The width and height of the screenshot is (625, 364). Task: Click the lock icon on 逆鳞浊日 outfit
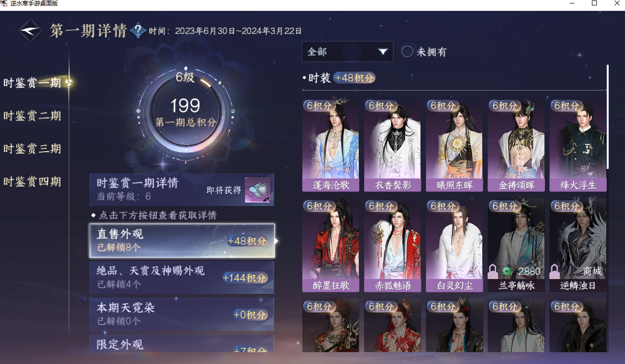(555, 272)
